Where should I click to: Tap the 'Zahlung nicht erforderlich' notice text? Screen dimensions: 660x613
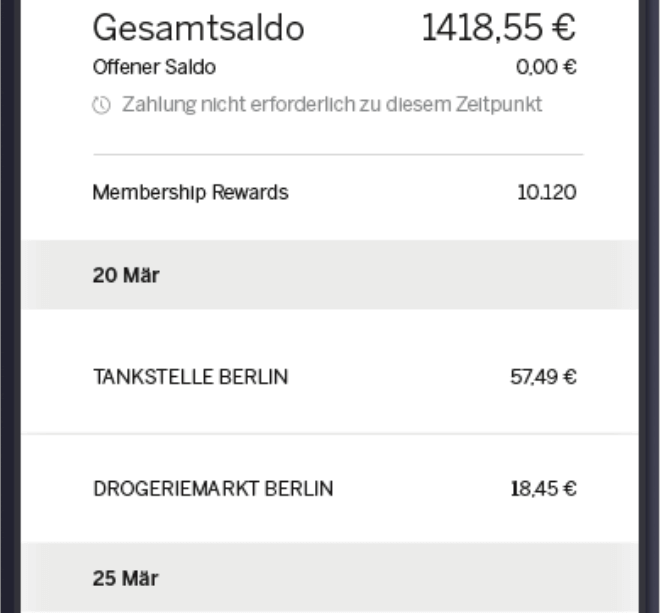(332, 104)
